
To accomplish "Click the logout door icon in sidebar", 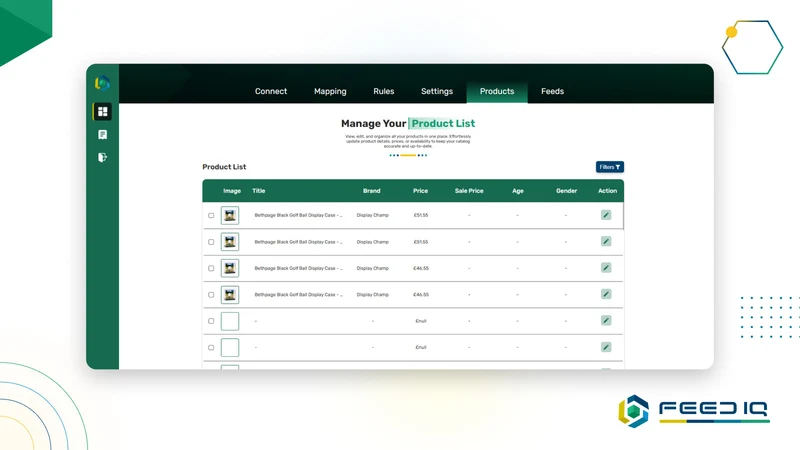I will point(103,157).
